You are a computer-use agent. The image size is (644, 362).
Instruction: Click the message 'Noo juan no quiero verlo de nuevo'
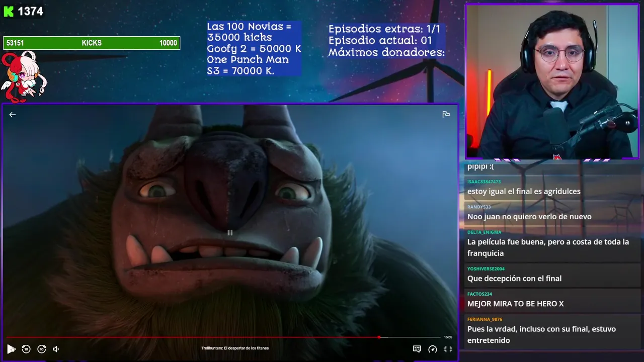click(529, 217)
